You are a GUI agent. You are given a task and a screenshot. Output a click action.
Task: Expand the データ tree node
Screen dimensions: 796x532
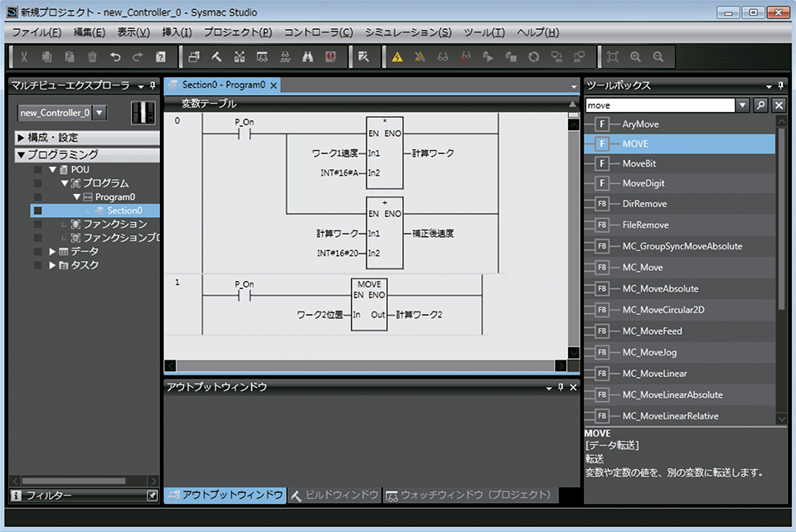click(51, 252)
